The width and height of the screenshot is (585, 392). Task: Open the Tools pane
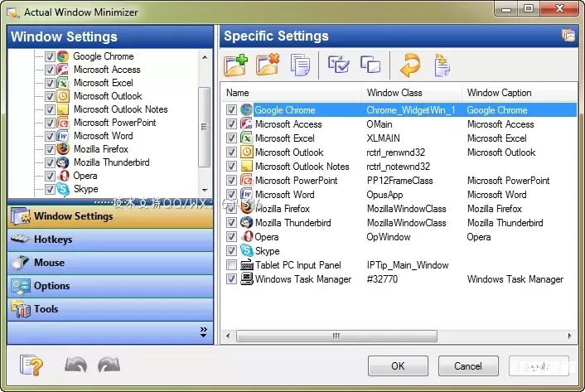(110, 309)
